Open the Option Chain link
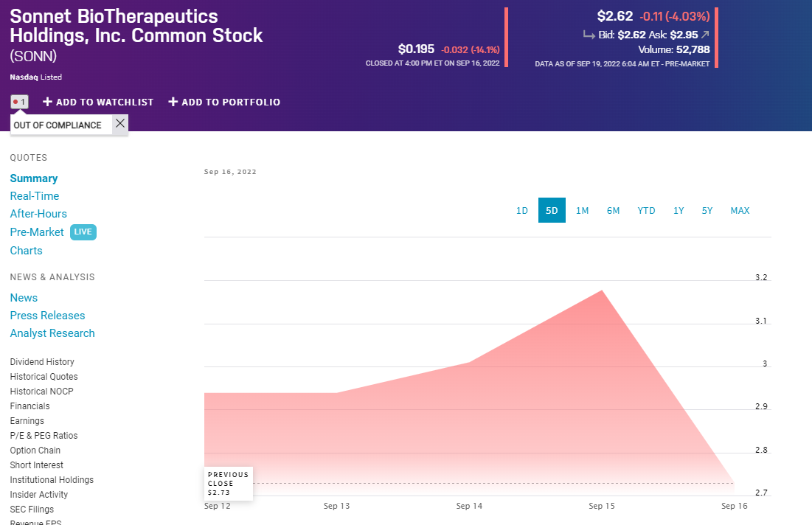This screenshot has height=525, width=812. click(35, 451)
